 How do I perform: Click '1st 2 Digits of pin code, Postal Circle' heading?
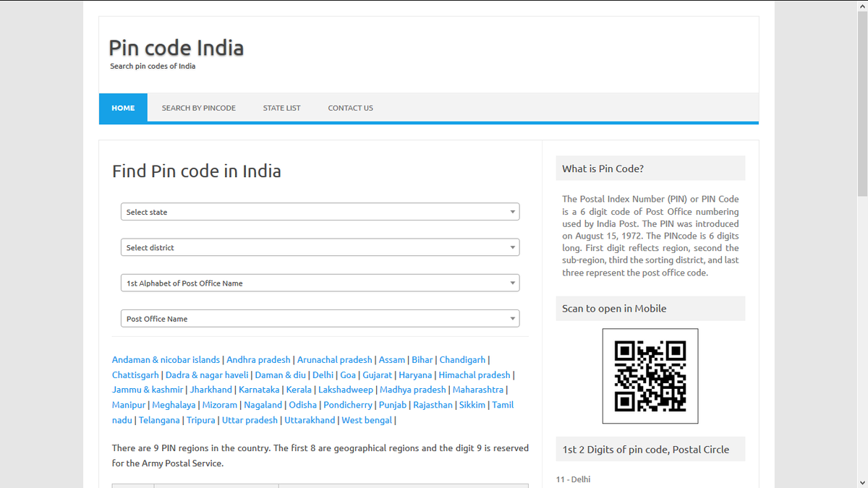pyautogui.click(x=646, y=449)
